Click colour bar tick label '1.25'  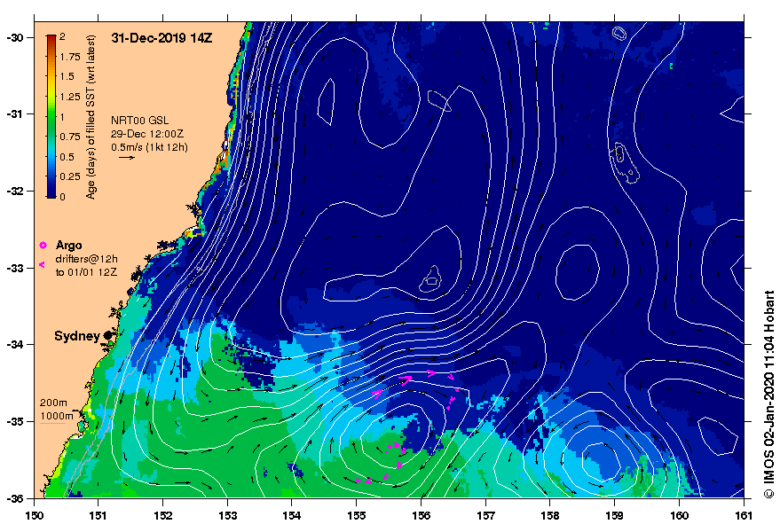point(70,97)
